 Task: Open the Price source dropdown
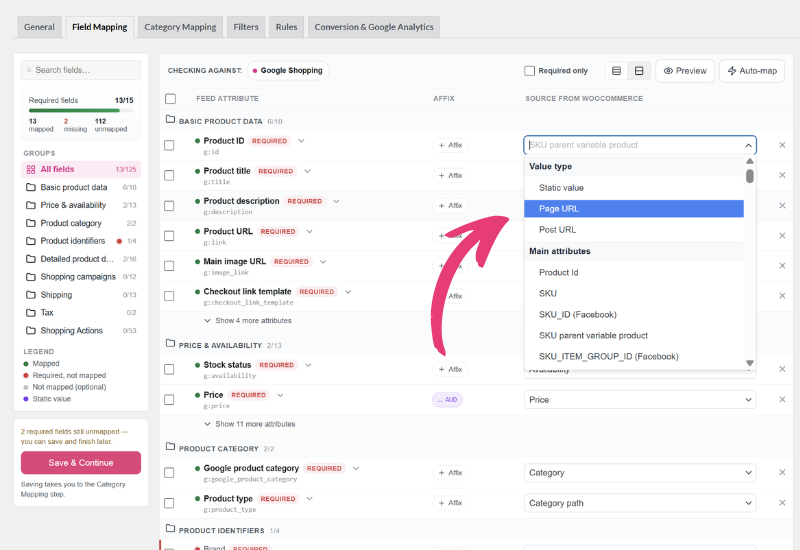point(640,399)
